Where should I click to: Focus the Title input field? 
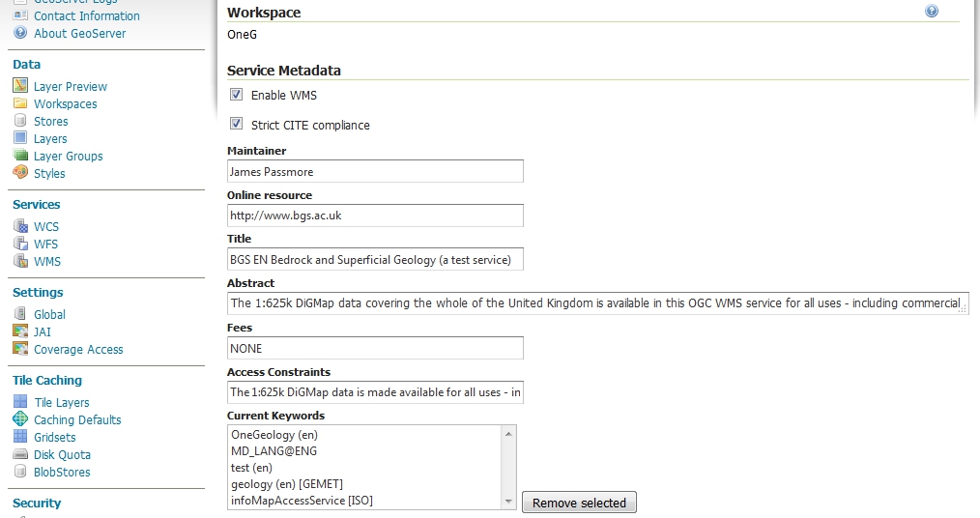click(375, 259)
